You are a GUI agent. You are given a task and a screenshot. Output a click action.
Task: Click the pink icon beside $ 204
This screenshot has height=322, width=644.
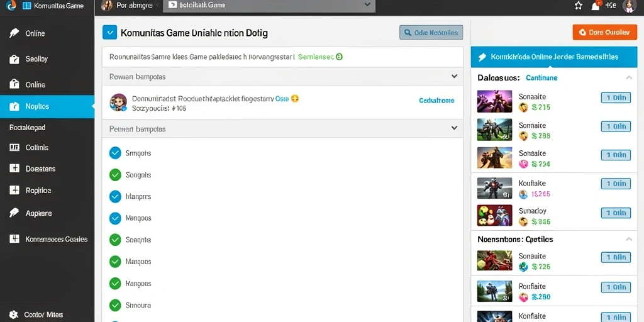coord(523,164)
